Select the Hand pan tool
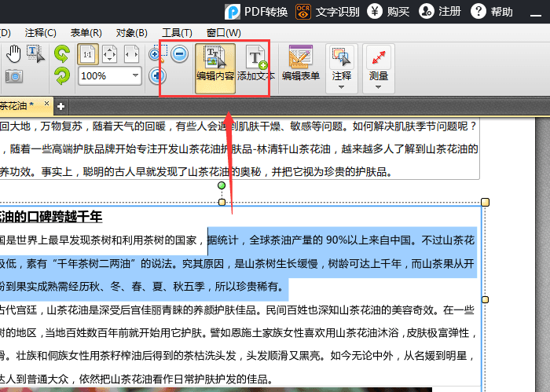The width and height of the screenshot is (550, 392). pos(13,53)
